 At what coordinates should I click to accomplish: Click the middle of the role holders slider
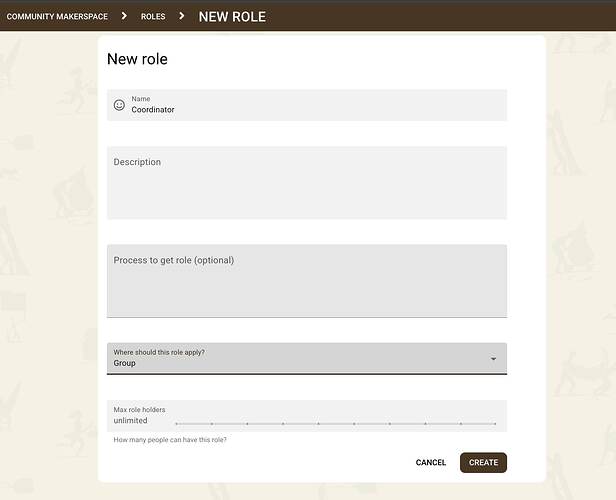tap(336, 424)
